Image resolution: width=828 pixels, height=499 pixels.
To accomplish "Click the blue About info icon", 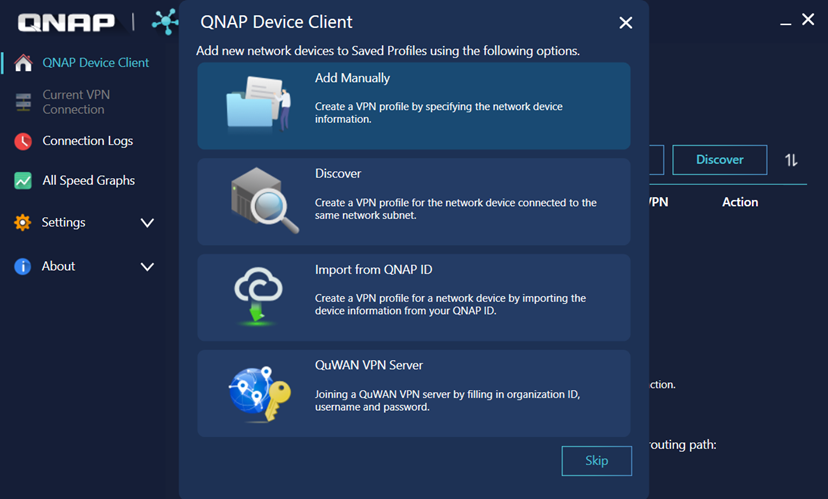I will (23, 266).
